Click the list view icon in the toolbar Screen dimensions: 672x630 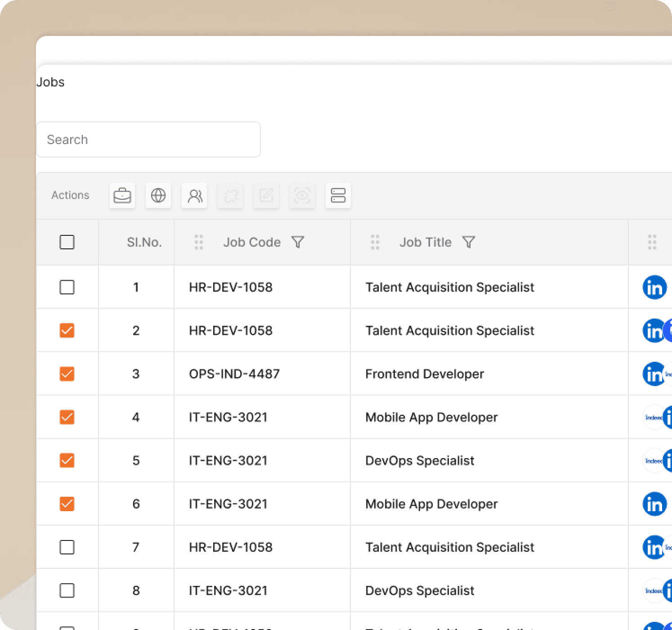coord(338,195)
